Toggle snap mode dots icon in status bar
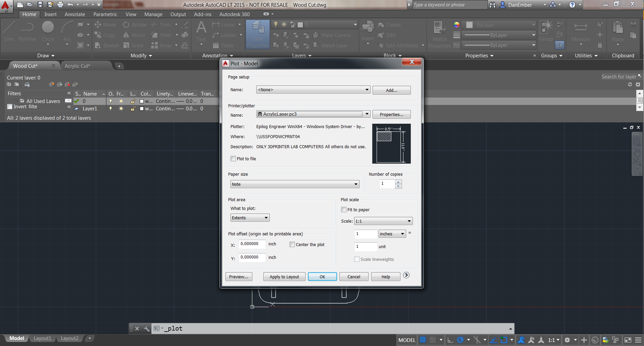The image size is (644, 346). 433,340
